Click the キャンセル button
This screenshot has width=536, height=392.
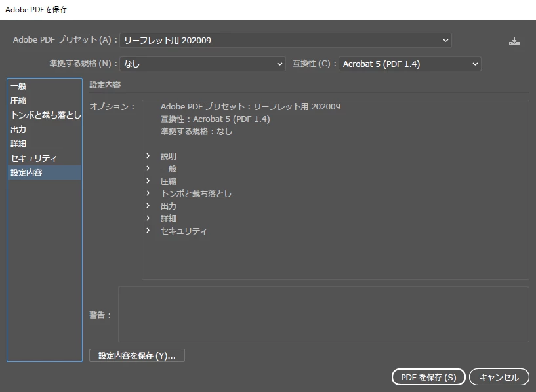click(499, 377)
